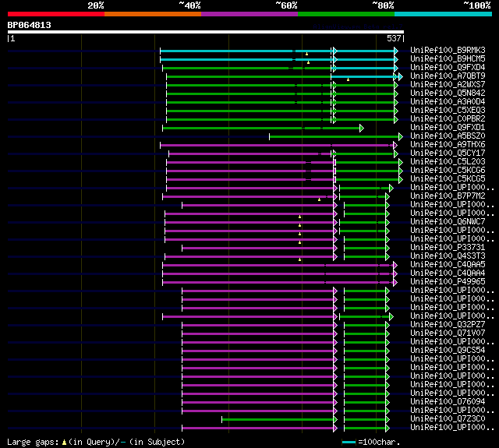This screenshot has width=499, height=448.
Task: Open hit UniRef100_Q5N842
Action: [x=448, y=93]
